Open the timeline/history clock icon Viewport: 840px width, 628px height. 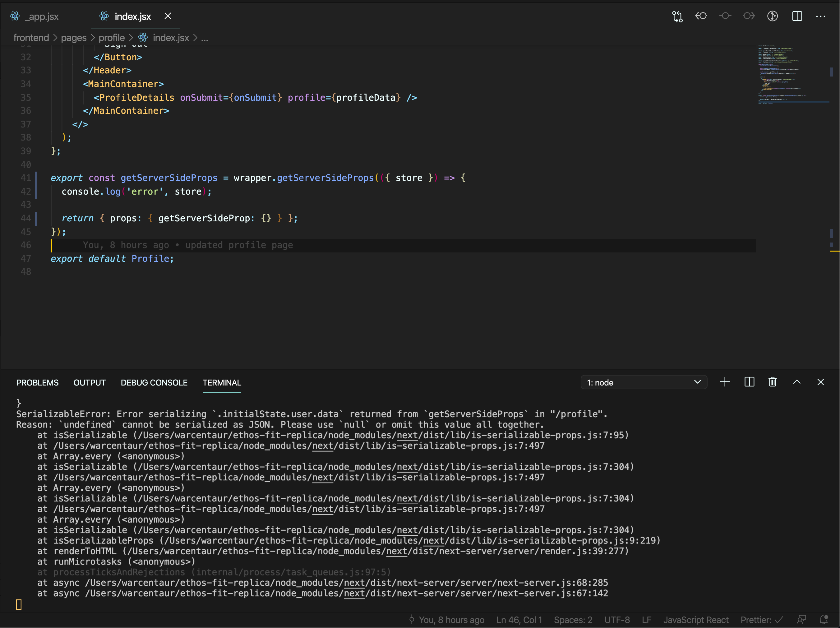click(773, 16)
